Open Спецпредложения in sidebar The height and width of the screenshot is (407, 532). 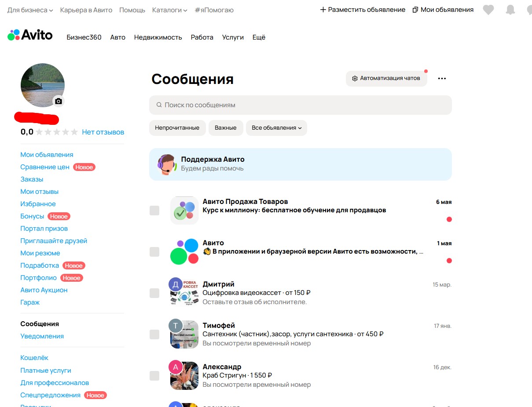(x=50, y=395)
